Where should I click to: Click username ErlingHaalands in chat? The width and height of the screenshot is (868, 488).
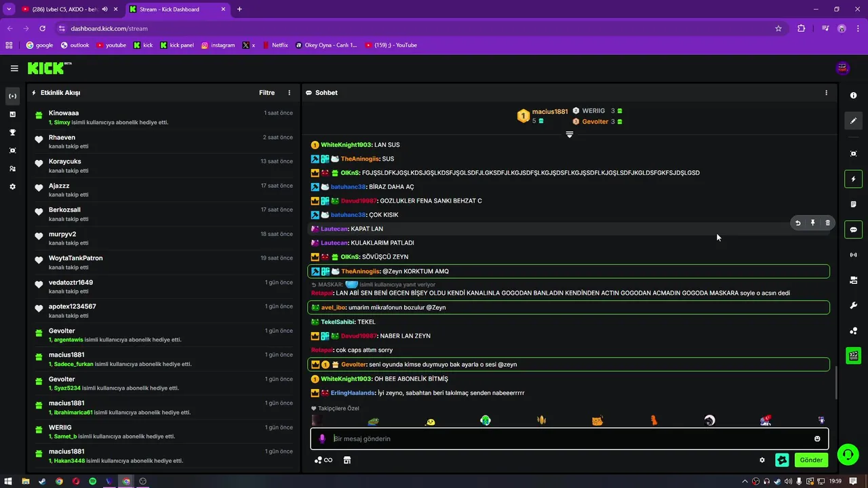(x=353, y=393)
